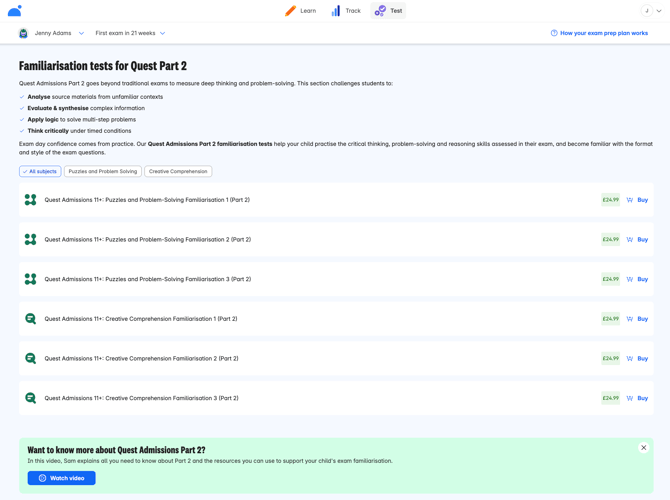670x500 pixels.
Task: Click the Puzzles Familiarisation 1 subject icon
Action: click(31, 200)
